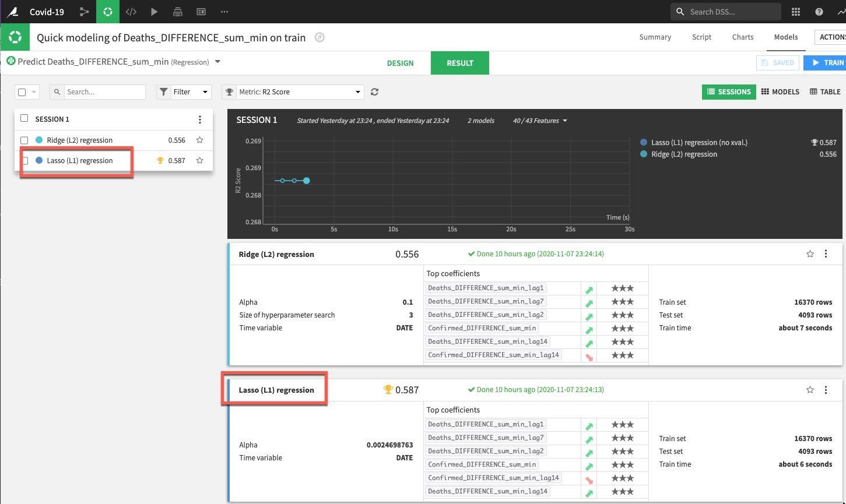
Task: Expand the Filter dropdown
Action: tap(184, 92)
